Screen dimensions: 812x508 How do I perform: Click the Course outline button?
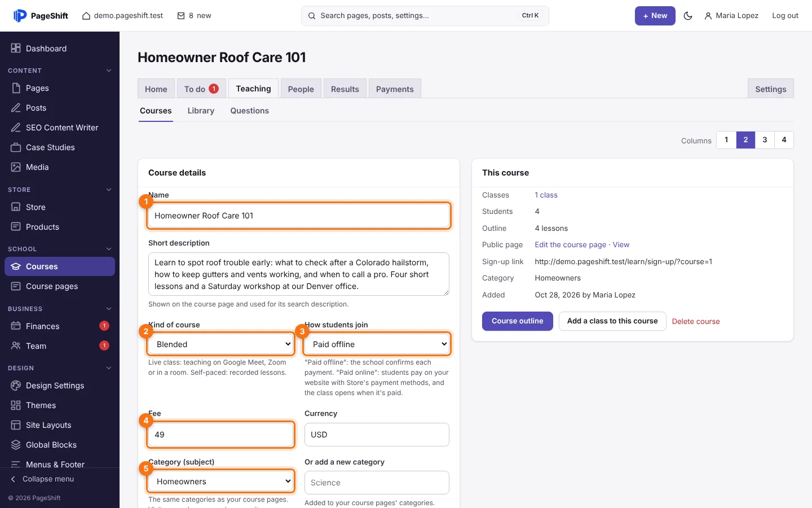518,321
